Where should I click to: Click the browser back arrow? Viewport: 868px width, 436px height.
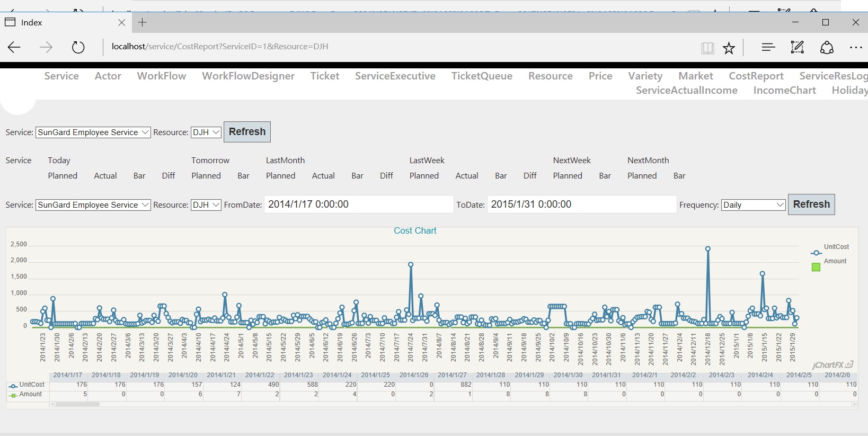[14, 47]
